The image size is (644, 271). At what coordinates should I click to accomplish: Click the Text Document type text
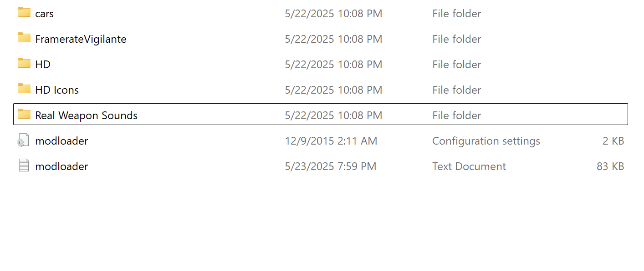pos(469,167)
